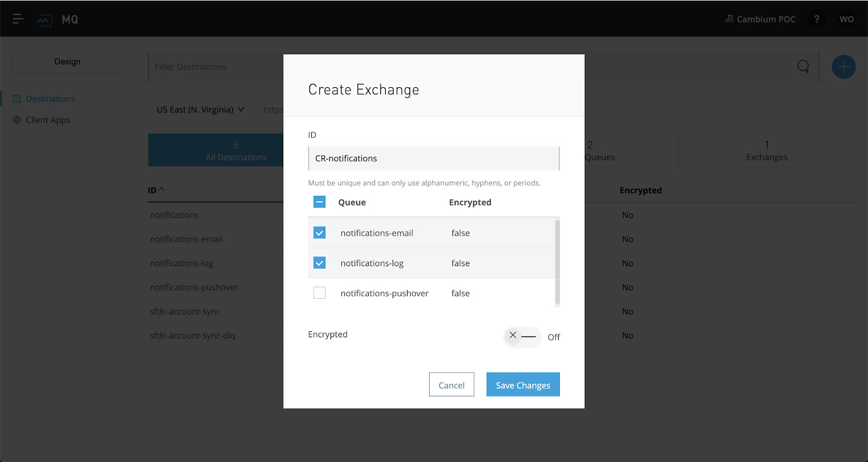Screen dimensions: 868x462
Task: Turn on the Encrypted toggle switch
Action: coord(522,337)
